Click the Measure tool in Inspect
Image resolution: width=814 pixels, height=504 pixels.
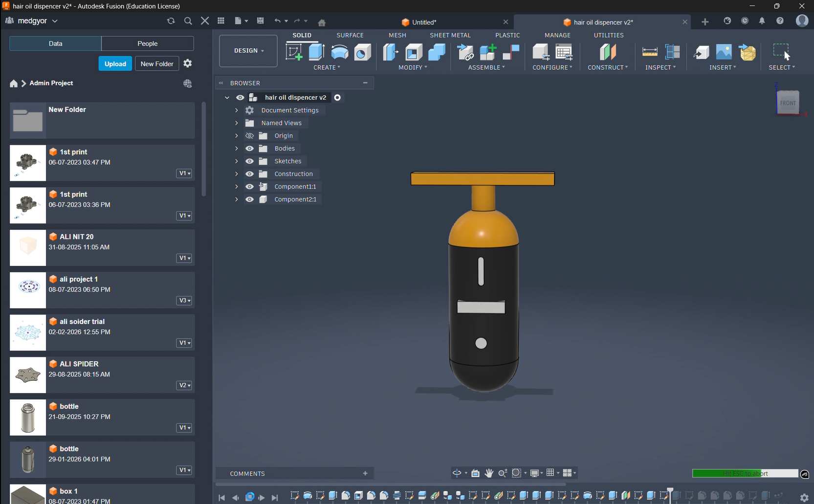[649, 52]
